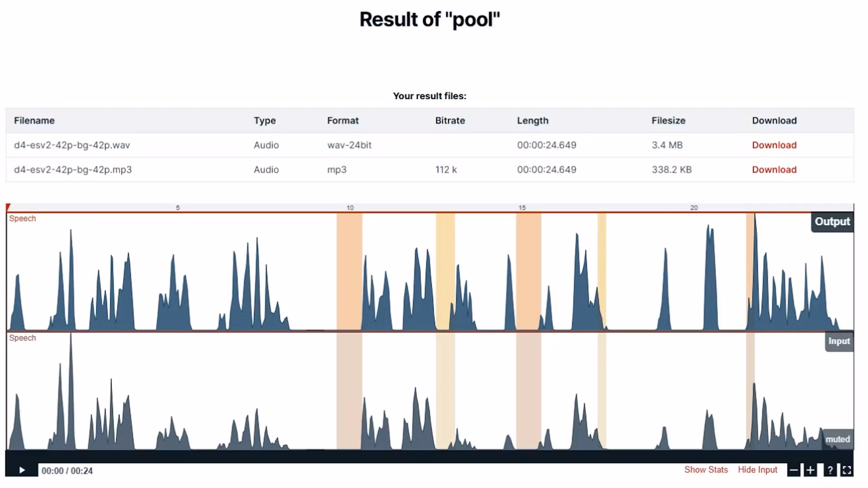This screenshot has width=868, height=488.
Task: Click the zoom in plus icon
Action: pos(811,470)
